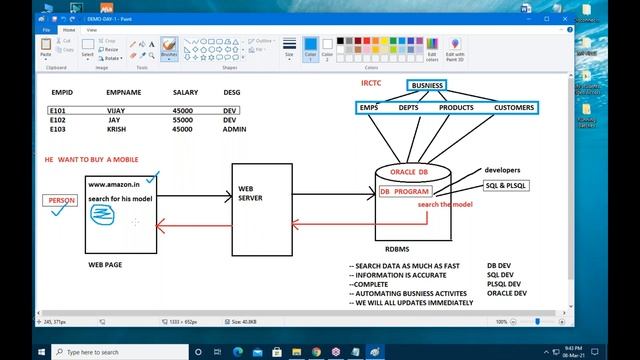Pick the black color swatch
The height and width of the screenshot is (360, 640).
pyautogui.click(x=340, y=41)
